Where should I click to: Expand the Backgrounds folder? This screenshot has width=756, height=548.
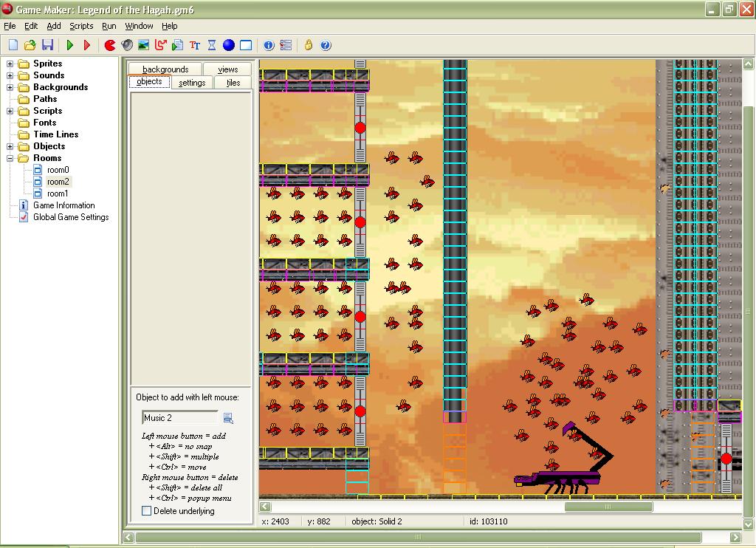click(x=10, y=87)
